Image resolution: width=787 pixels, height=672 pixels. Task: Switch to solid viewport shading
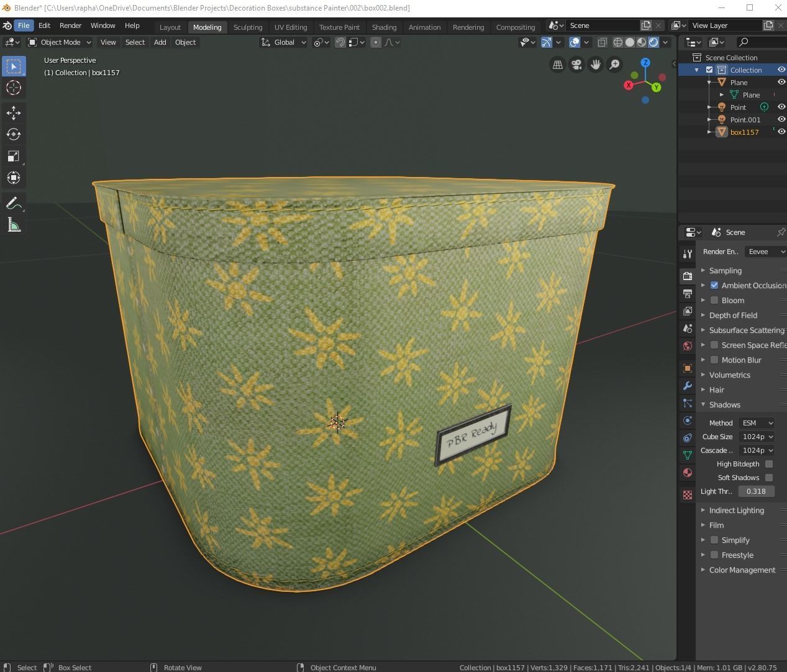[x=629, y=42]
